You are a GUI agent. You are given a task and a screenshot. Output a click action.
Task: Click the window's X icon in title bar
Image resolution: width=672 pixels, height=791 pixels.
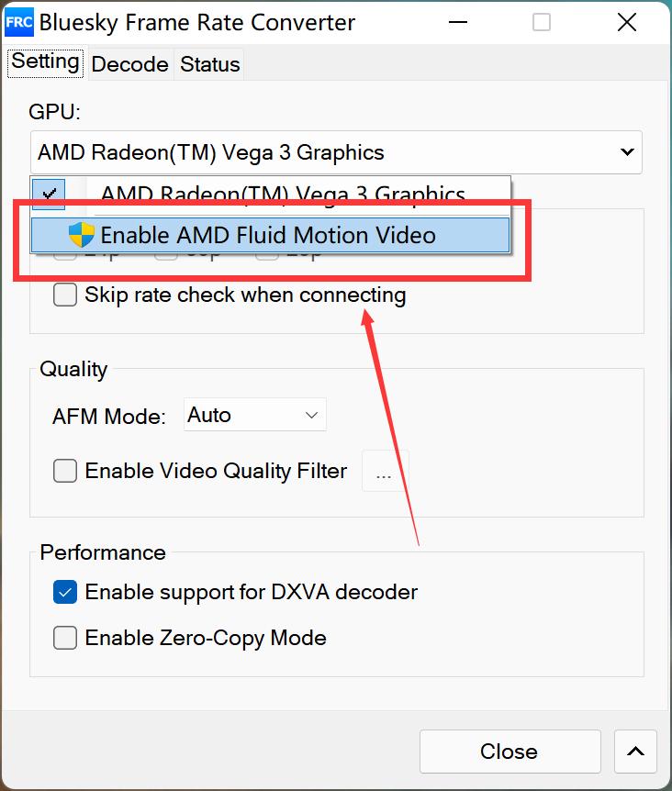click(626, 22)
